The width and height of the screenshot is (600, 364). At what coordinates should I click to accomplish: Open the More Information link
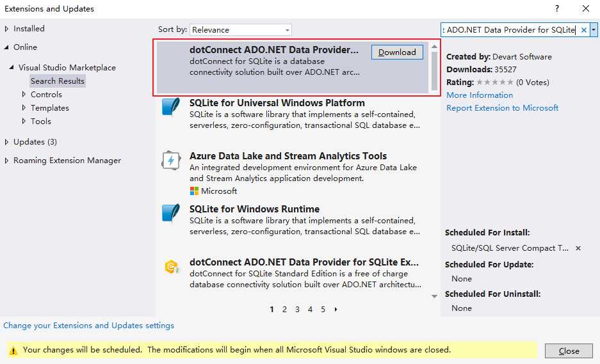point(480,95)
